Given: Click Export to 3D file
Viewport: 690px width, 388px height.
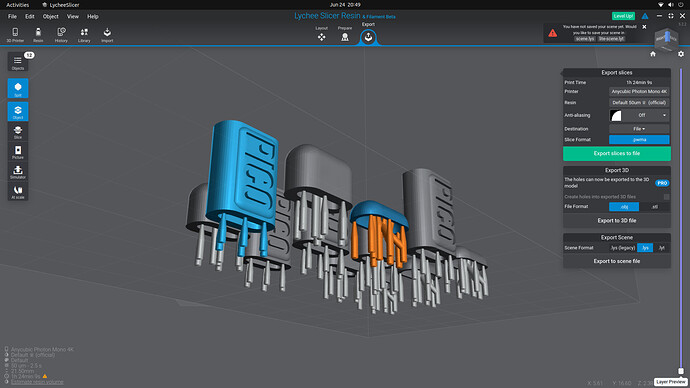Looking at the screenshot, I should 617,220.
